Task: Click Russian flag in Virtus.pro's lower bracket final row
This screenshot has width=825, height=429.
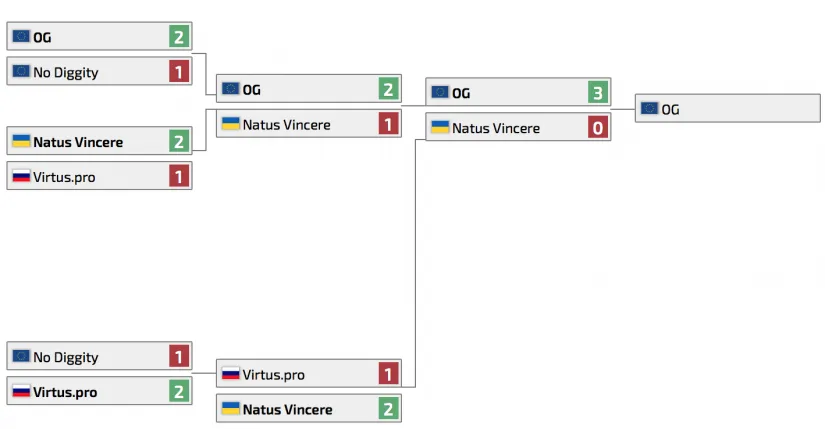Action: click(x=230, y=374)
